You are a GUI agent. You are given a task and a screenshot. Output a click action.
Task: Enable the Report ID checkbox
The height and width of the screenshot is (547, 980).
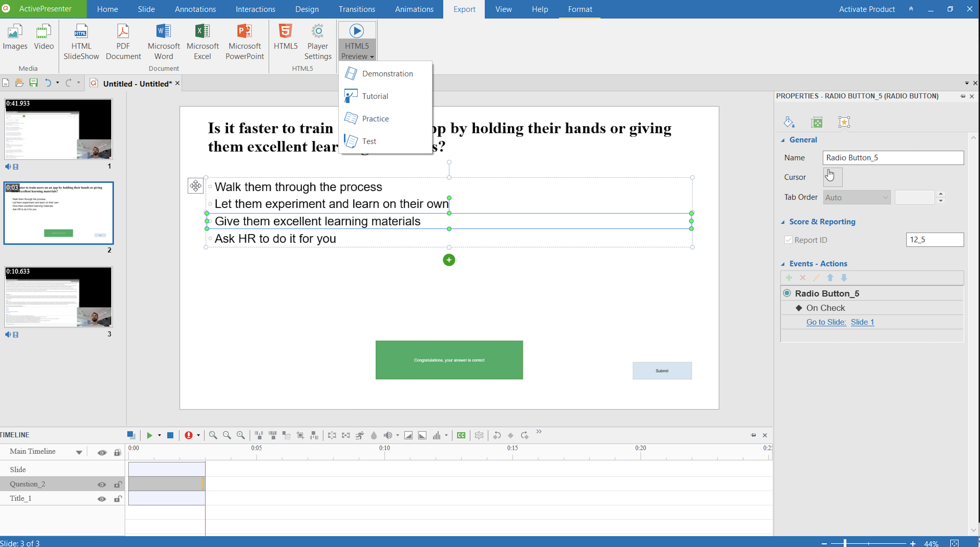coord(788,239)
